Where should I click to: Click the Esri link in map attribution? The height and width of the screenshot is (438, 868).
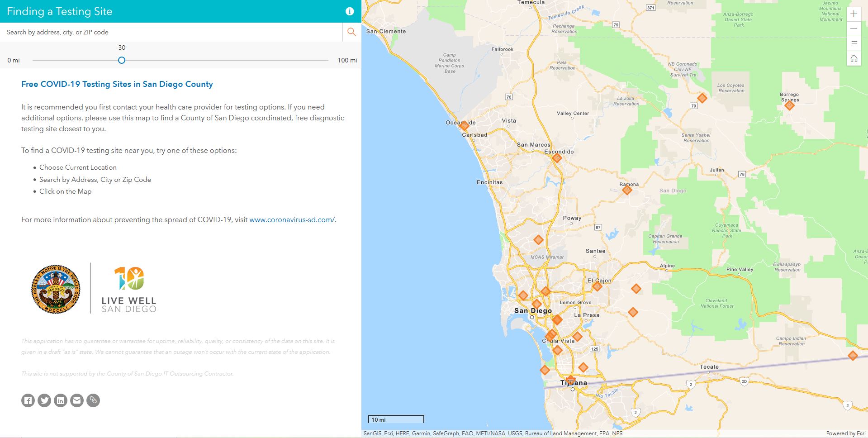(860, 433)
